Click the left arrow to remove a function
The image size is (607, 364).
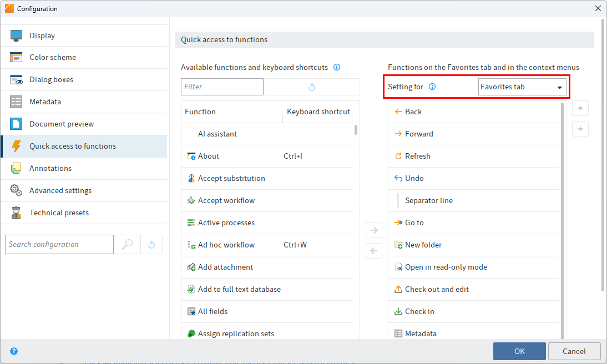tap(374, 250)
